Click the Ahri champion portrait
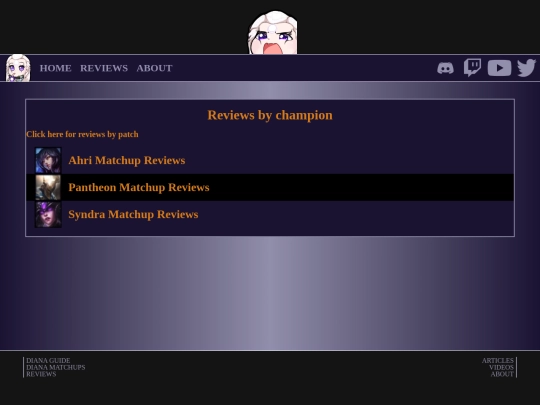The width and height of the screenshot is (540, 405). tap(48, 160)
